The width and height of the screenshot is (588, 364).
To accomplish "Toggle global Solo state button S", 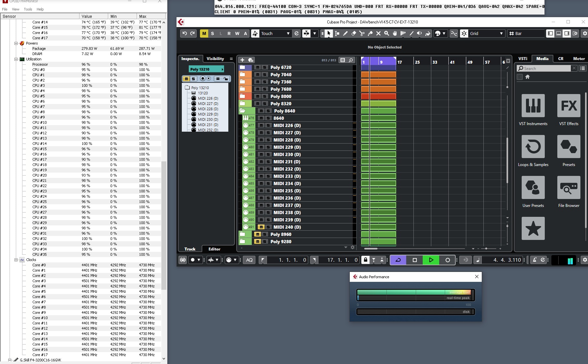I will [212, 33].
